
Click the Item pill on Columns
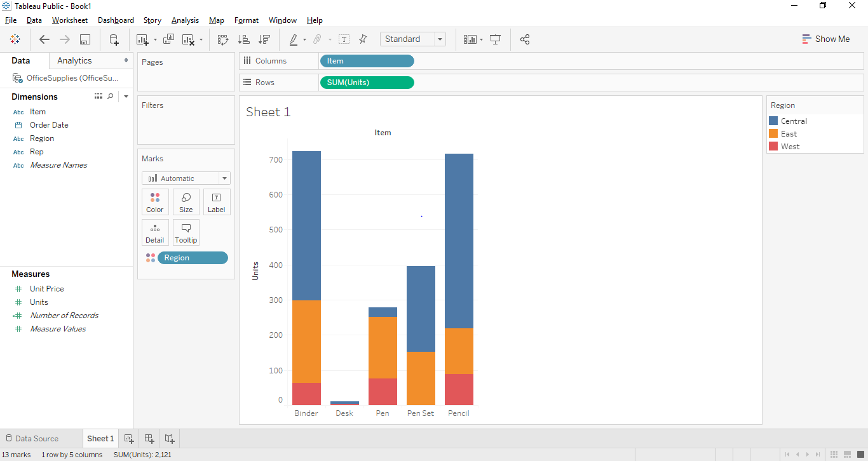coord(367,61)
